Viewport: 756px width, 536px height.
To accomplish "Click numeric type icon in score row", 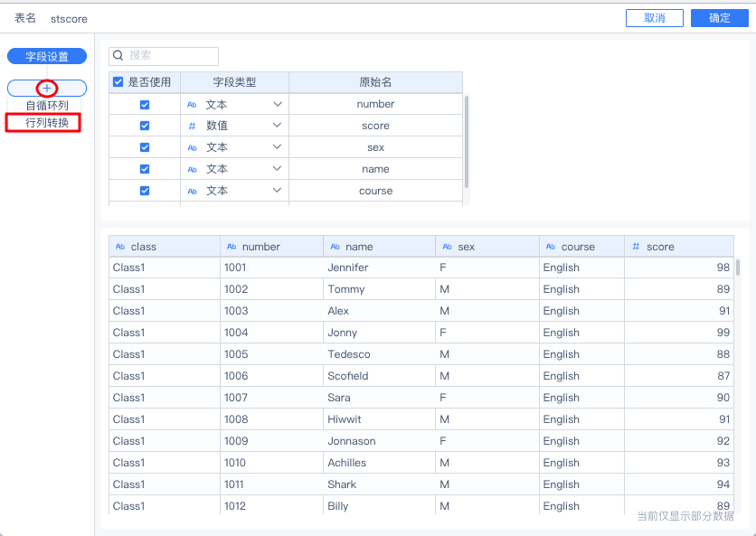I will [192, 126].
